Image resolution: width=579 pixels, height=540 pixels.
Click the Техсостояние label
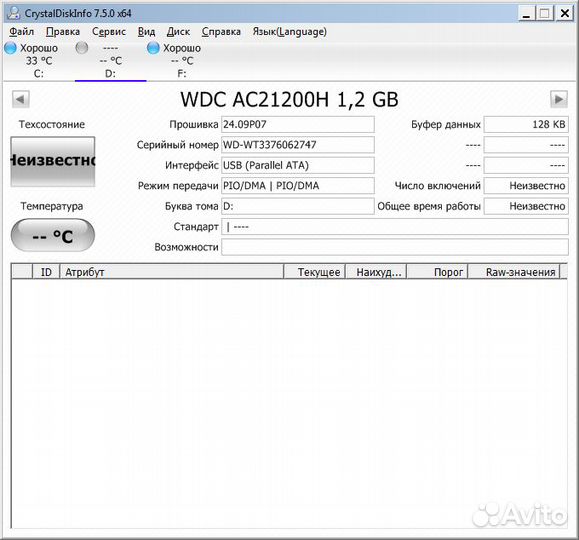pos(52,124)
